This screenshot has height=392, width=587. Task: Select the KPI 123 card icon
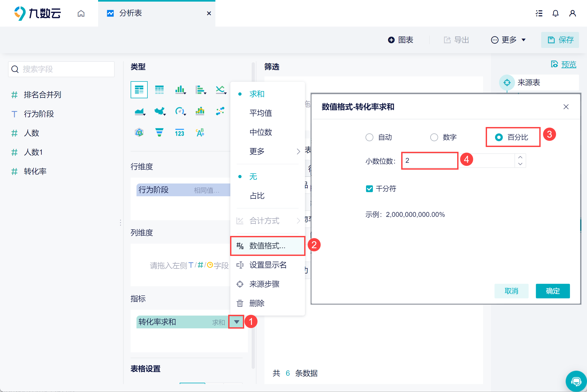pyautogui.click(x=179, y=133)
